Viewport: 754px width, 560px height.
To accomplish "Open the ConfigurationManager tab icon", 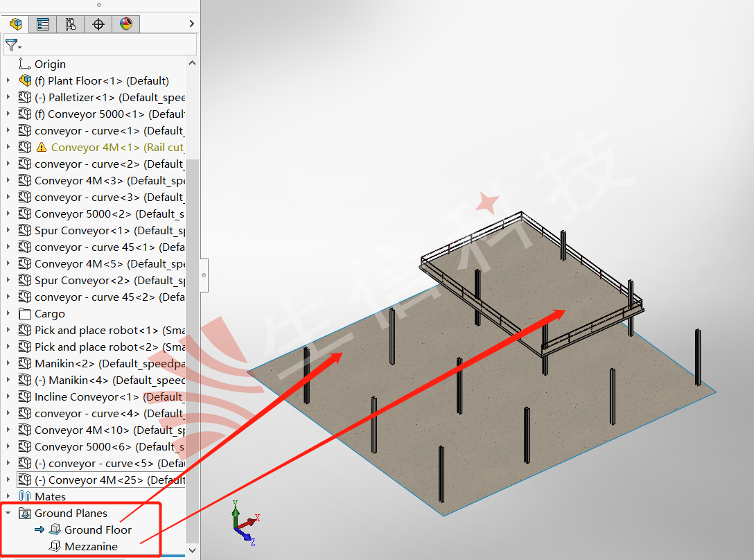I will (71, 24).
